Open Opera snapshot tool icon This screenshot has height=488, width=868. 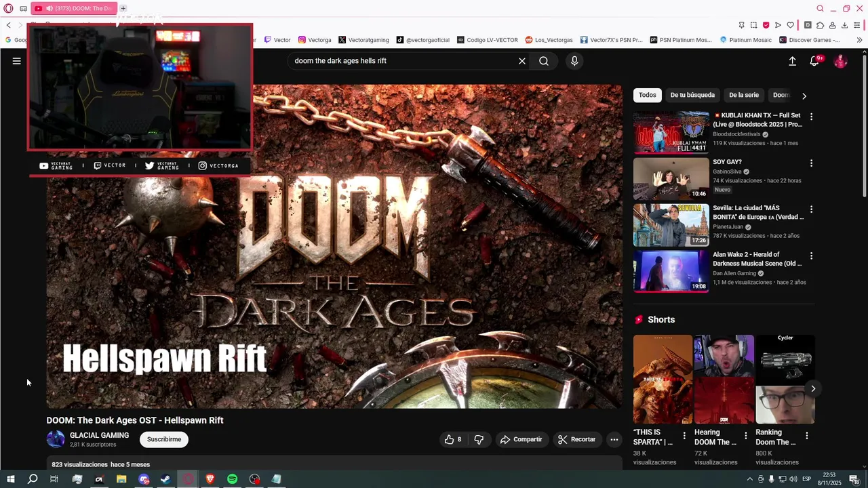pyautogui.click(x=753, y=25)
